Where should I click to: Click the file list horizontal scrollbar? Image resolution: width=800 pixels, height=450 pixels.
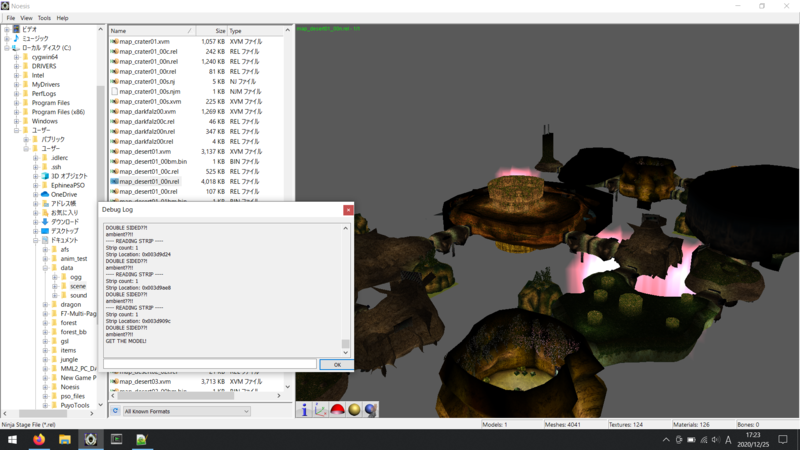point(176,395)
